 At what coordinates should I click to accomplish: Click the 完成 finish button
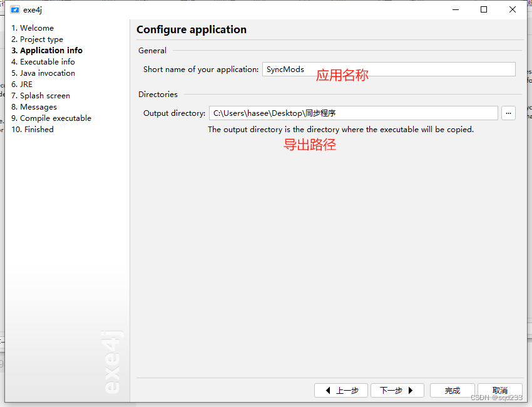pos(453,390)
